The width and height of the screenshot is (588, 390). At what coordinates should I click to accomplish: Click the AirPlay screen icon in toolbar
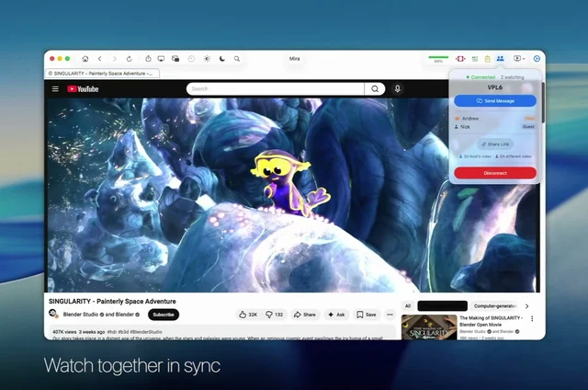coord(161,59)
